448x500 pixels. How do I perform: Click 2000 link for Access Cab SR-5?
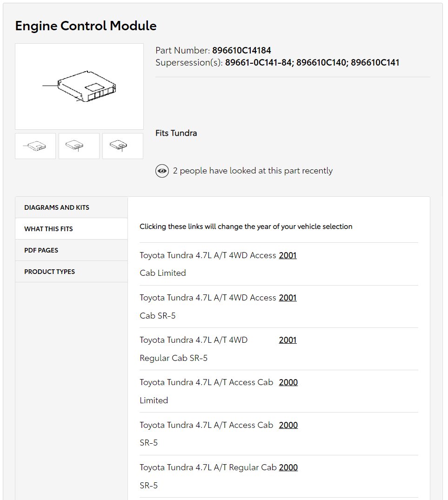pos(288,426)
